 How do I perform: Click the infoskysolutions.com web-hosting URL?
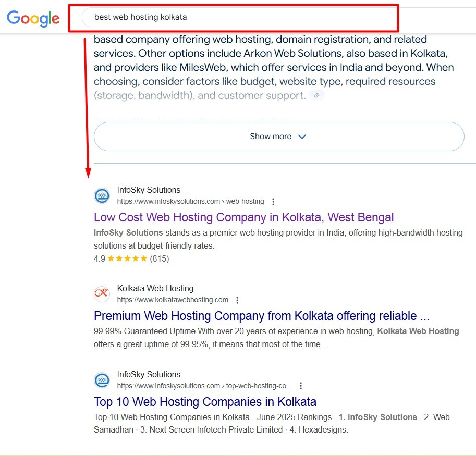pos(190,201)
